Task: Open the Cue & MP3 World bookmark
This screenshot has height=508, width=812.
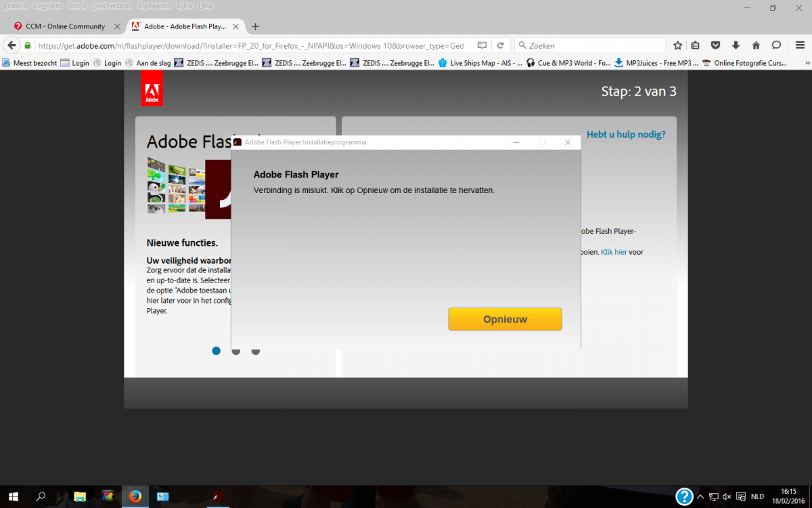Action: pos(568,63)
